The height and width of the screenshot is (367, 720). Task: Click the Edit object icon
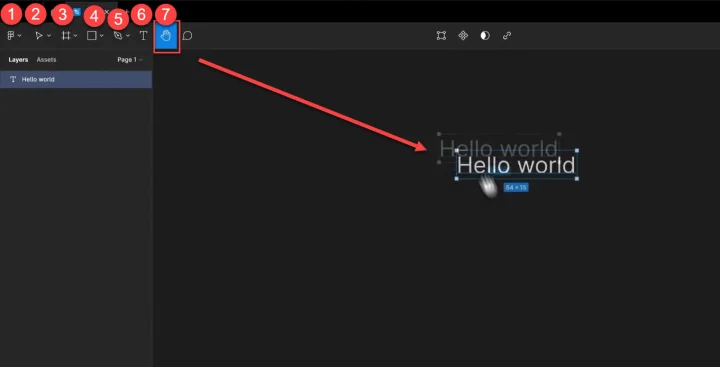tap(441, 35)
